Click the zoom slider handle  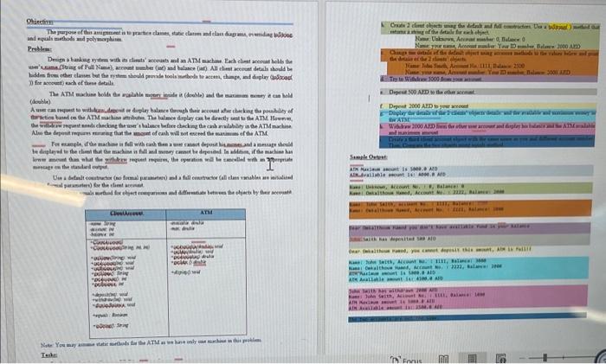pos(545,358)
